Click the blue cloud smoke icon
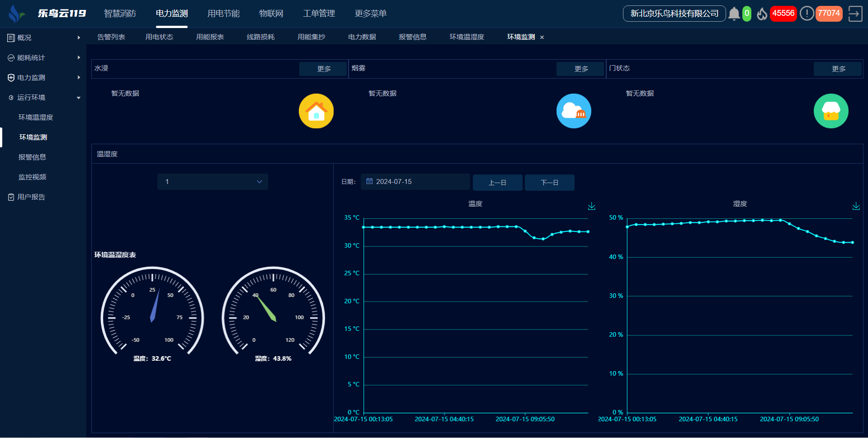The width and height of the screenshot is (868, 438). coord(573,111)
